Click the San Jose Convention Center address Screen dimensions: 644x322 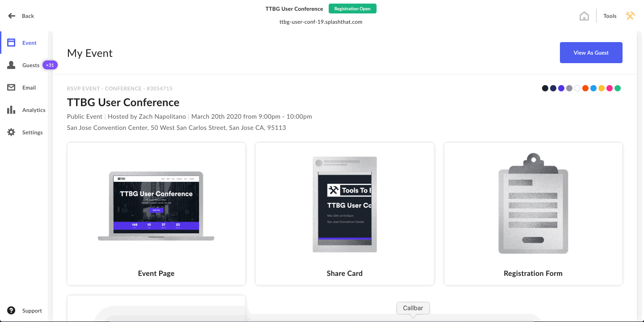(x=176, y=128)
